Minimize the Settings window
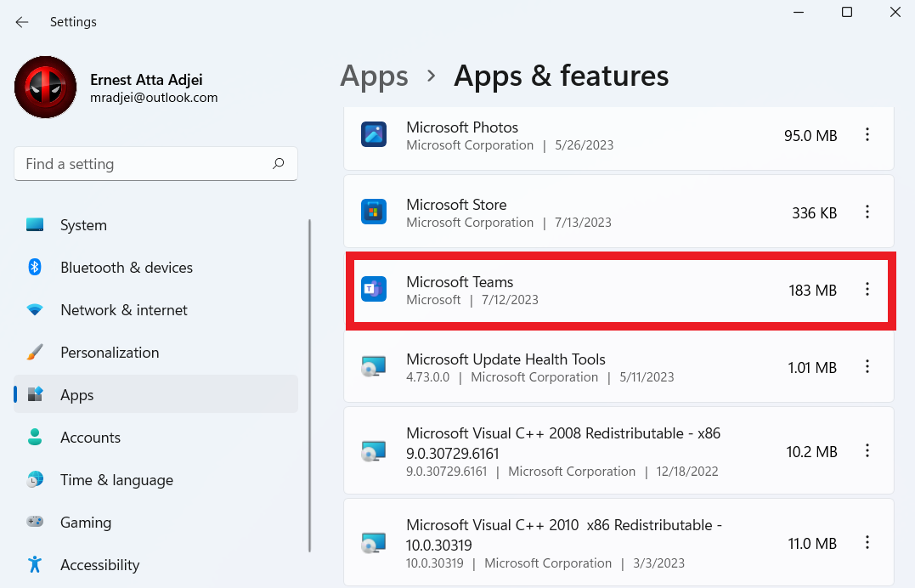Image resolution: width=915 pixels, height=588 pixels. [799, 12]
